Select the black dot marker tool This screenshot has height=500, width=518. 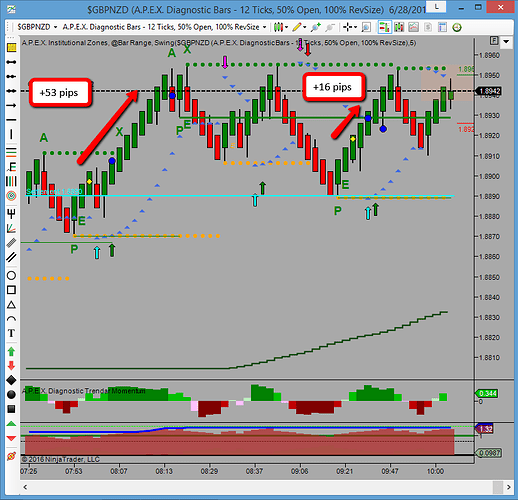click(11, 394)
